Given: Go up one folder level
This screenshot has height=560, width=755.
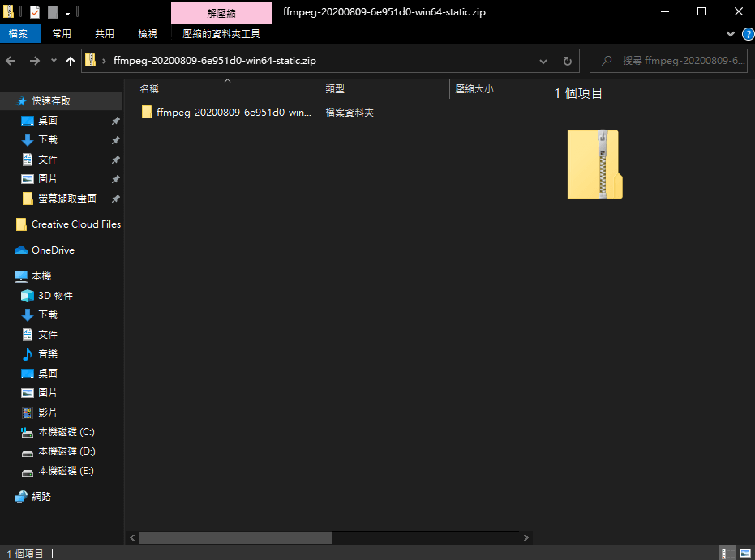Looking at the screenshot, I should 71,61.
